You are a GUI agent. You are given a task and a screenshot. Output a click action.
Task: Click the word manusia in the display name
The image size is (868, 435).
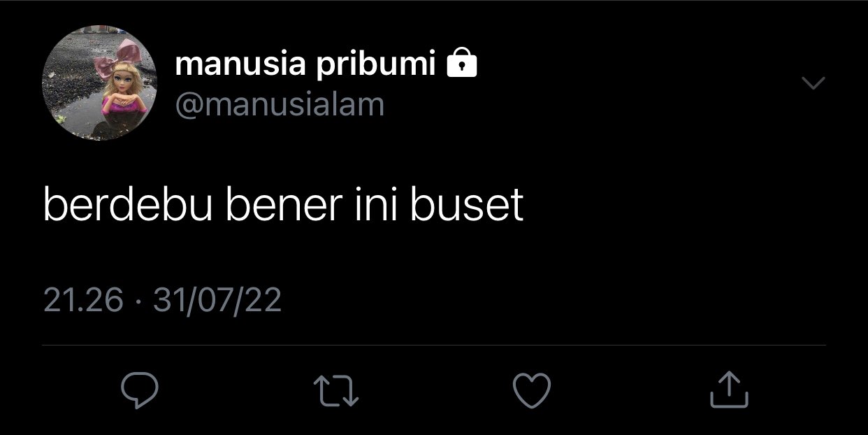tap(240, 65)
